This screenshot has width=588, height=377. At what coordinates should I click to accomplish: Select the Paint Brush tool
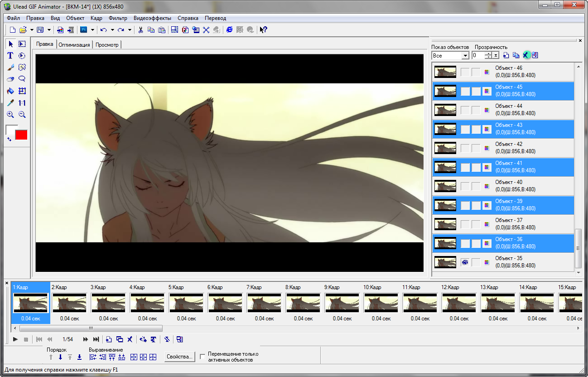click(10, 68)
